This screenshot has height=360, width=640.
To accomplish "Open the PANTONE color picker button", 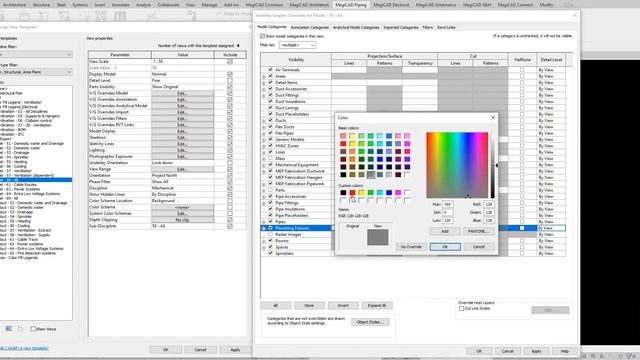I will tap(478, 231).
